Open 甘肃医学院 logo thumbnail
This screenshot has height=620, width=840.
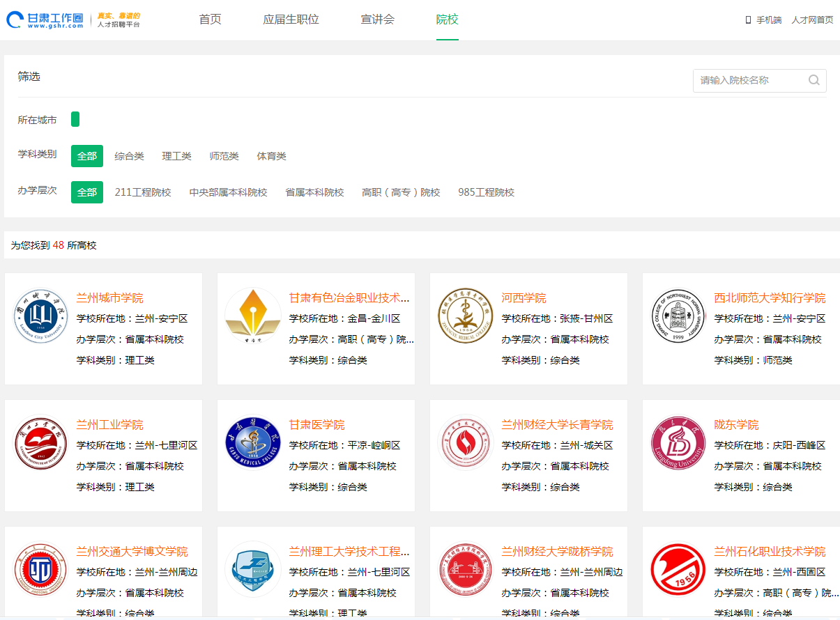(x=253, y=443)
